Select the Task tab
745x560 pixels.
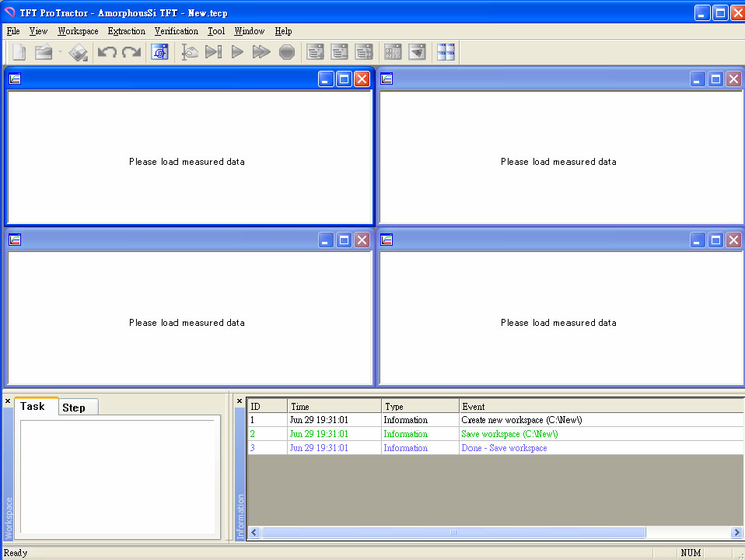click(33, 406)
